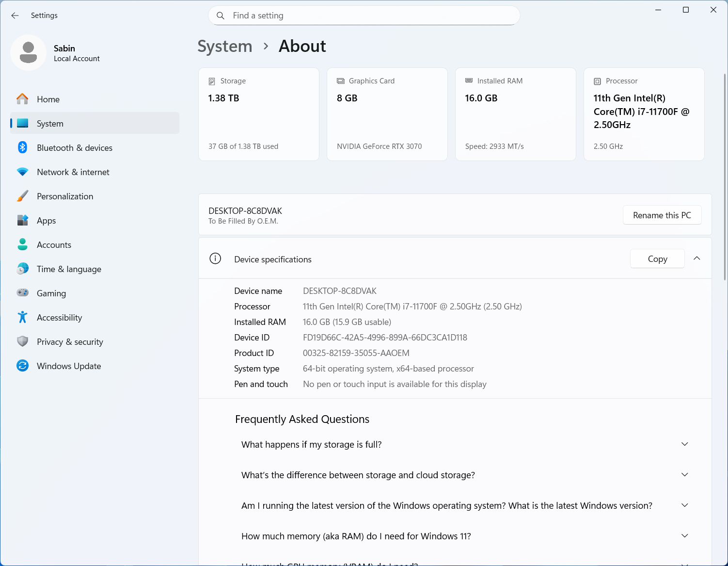Expand 'What happens if my storage is full?'

pyautogui.click(x=684, y=444)
